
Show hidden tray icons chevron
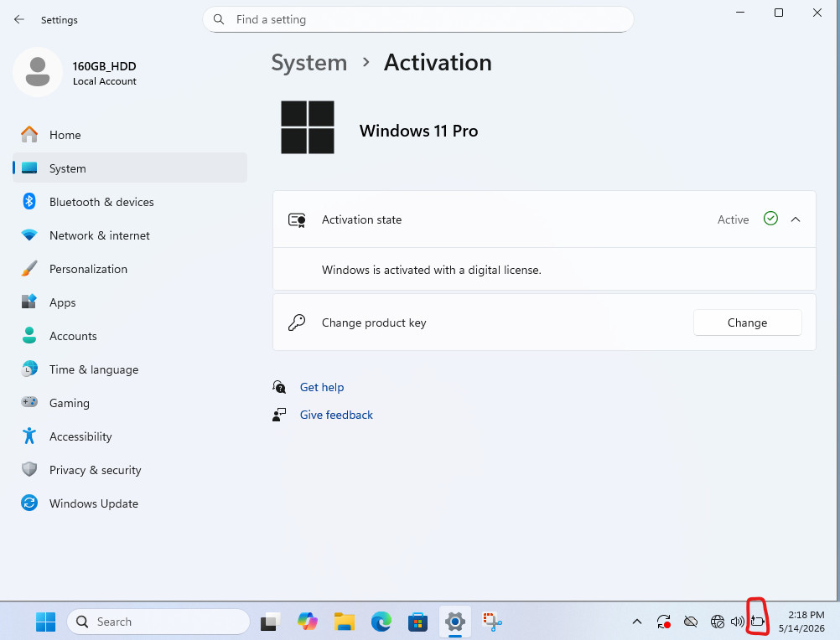tap(637, 622)
